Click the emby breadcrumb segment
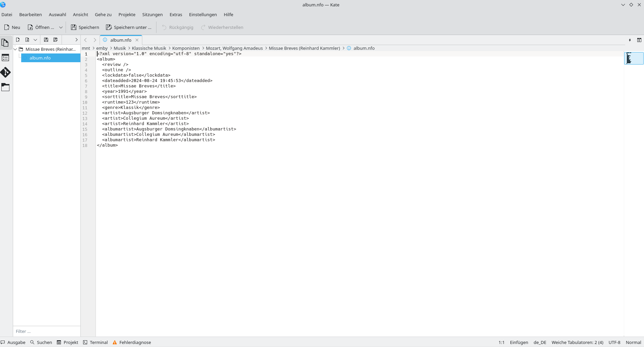The image size is (644, 347). point(102,48)
